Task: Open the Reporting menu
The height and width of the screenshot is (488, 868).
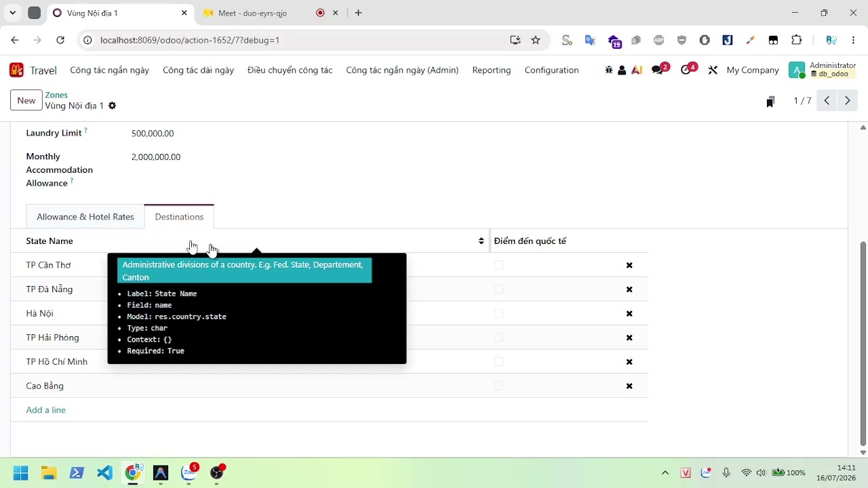Action: (492, 70)
